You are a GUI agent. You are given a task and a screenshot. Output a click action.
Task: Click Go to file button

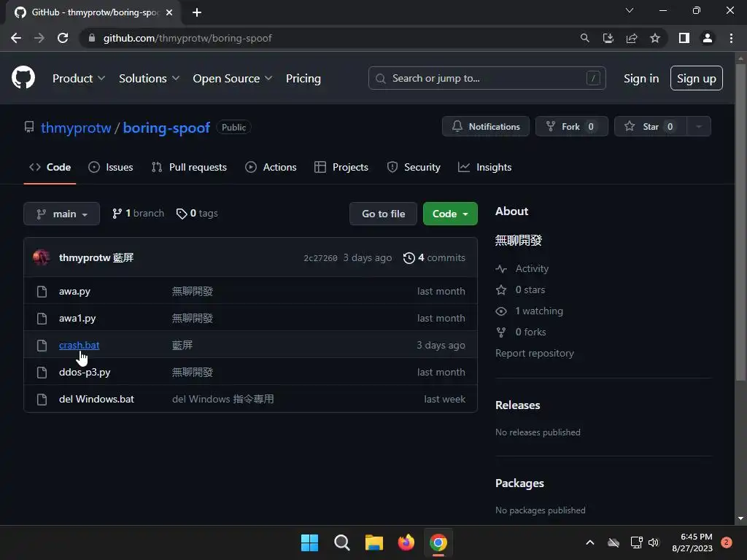pyautogui.click(x=383, y=214)
